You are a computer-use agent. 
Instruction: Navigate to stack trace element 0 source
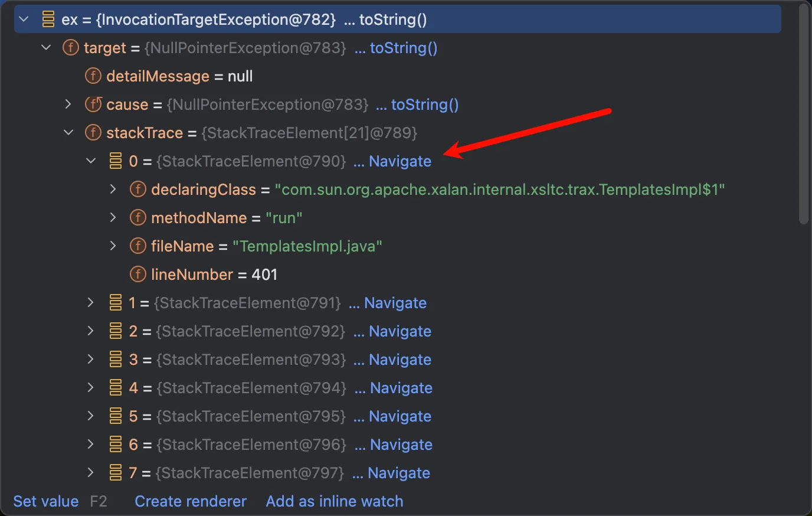[400, 161]
